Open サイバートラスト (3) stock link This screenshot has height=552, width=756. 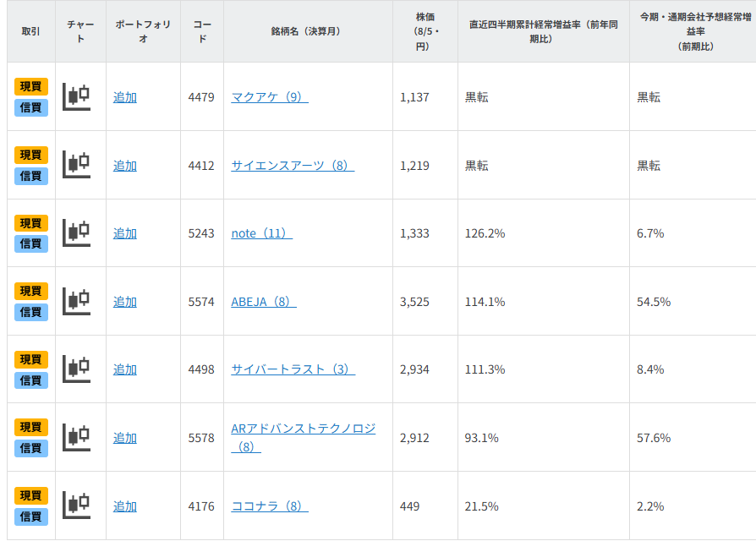click(x=293, y=369)
